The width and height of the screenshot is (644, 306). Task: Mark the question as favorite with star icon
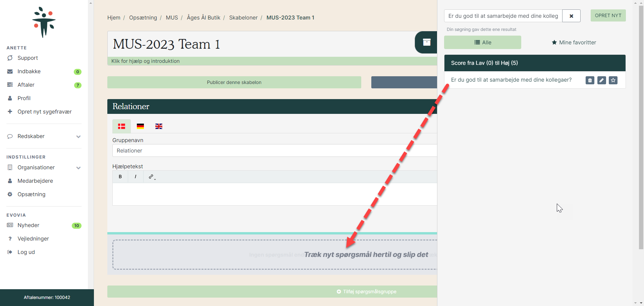(613, 80)
